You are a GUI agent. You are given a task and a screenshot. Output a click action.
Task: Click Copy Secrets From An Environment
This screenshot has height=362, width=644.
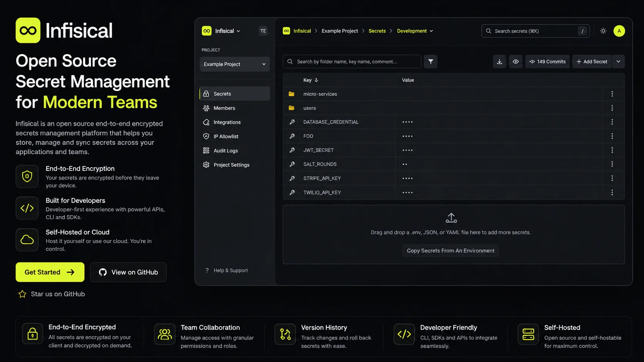[x=451, y=250]
